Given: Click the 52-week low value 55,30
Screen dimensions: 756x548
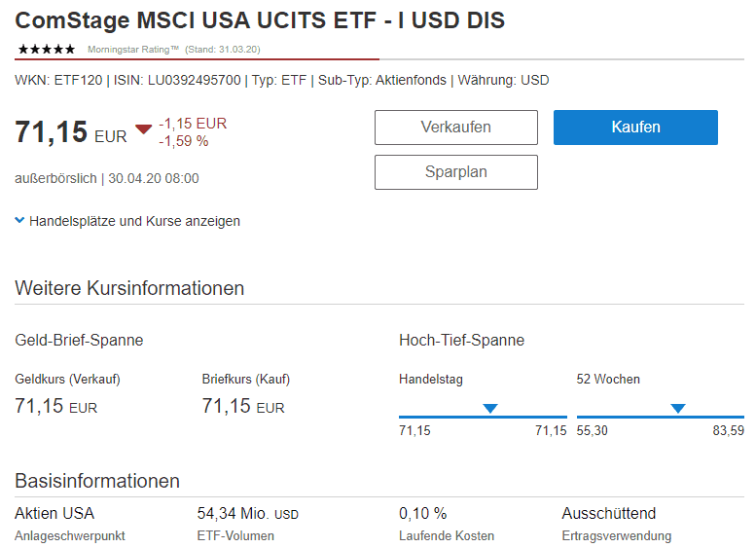Looking at the screenshot, I should 593,430.
